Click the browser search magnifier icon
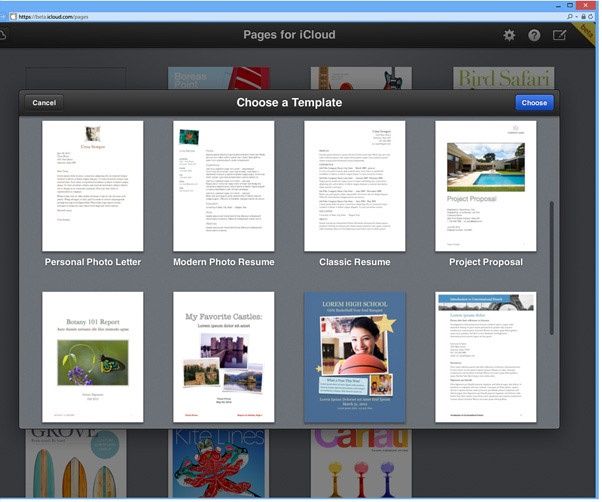Screen dimensions: 602x502 570,17
